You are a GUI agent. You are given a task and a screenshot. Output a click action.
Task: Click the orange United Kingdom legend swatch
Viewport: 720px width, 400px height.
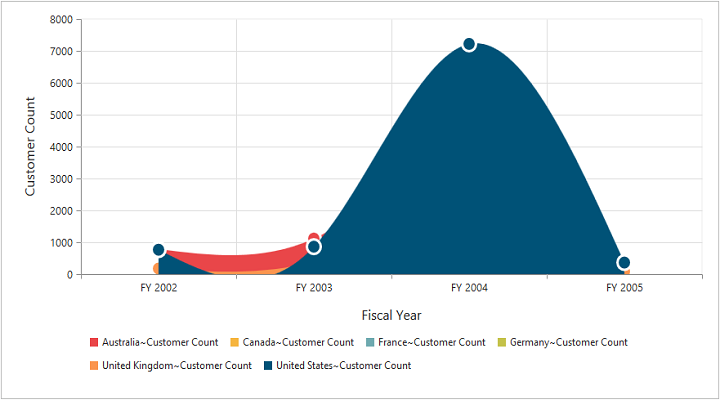click(x=95, y=365)
